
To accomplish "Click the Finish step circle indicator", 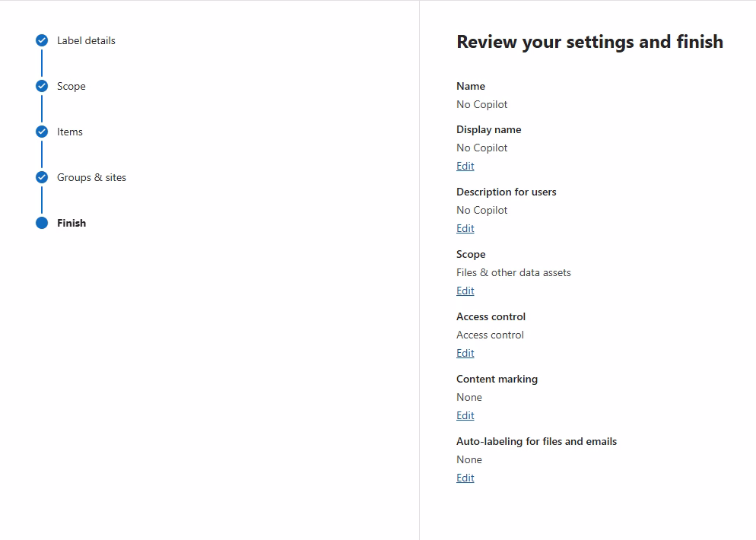I will coord(42,224).
